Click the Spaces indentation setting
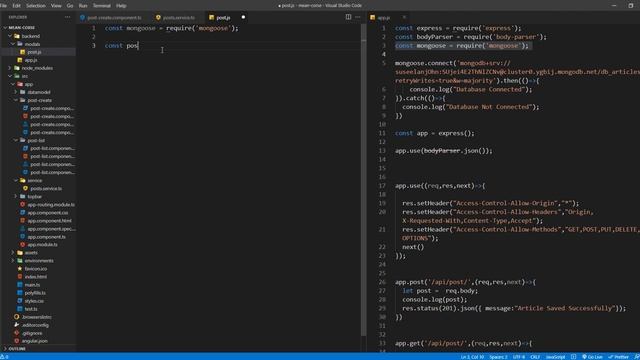The image size is (640, 360). 498,357
